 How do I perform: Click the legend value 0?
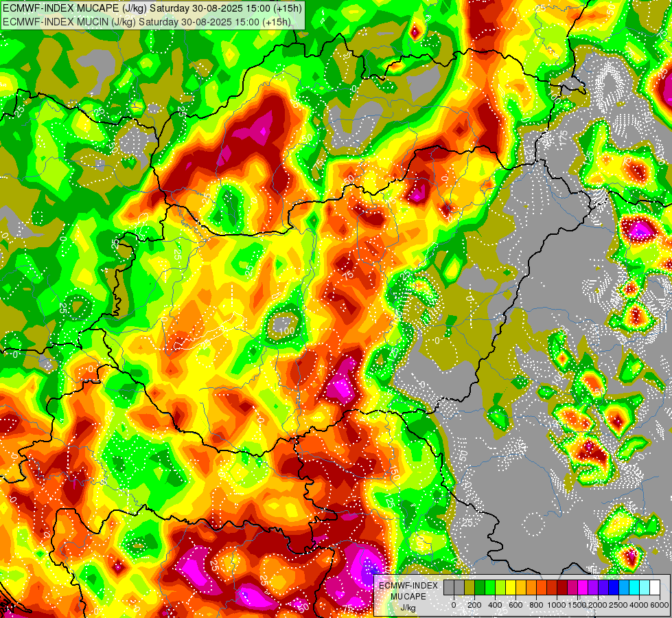(454, 605)
